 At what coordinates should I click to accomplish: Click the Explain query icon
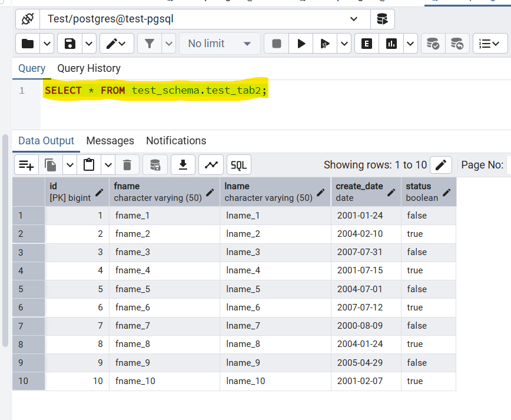[367, 44]
